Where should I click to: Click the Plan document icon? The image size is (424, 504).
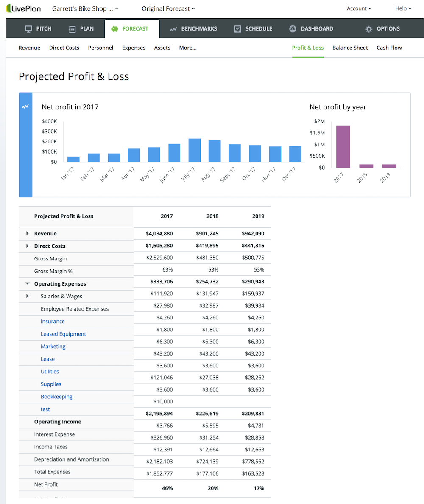72,29
